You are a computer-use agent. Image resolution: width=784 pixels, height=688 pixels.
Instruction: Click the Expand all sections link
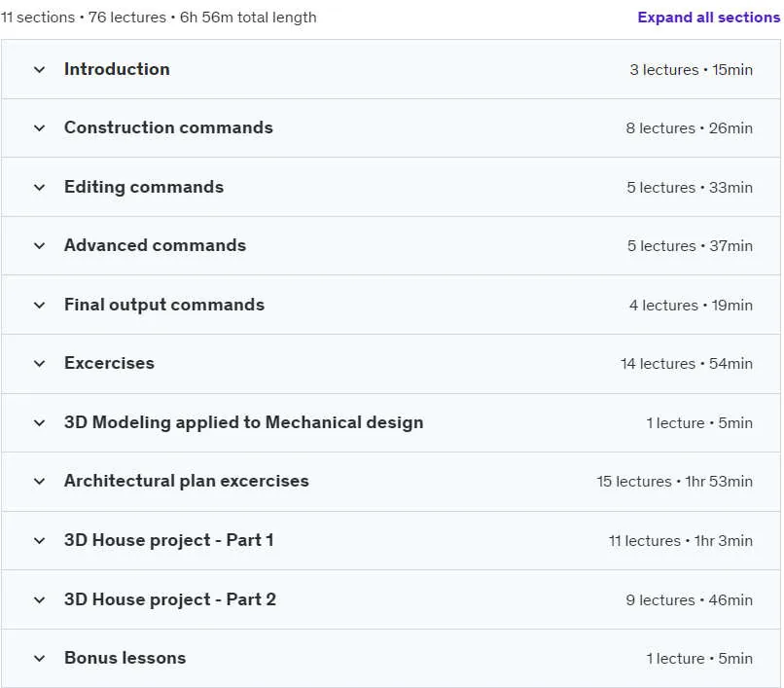coord(708,17)
